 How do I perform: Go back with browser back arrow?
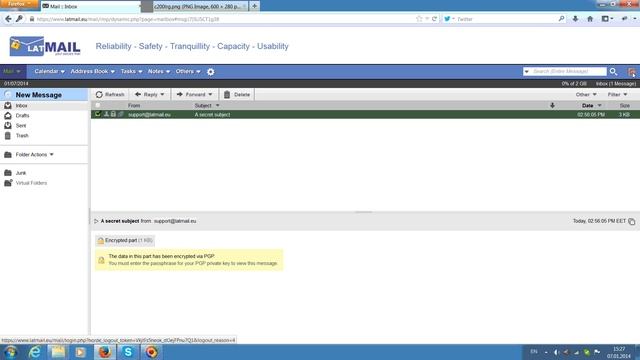tap(8, 19)
